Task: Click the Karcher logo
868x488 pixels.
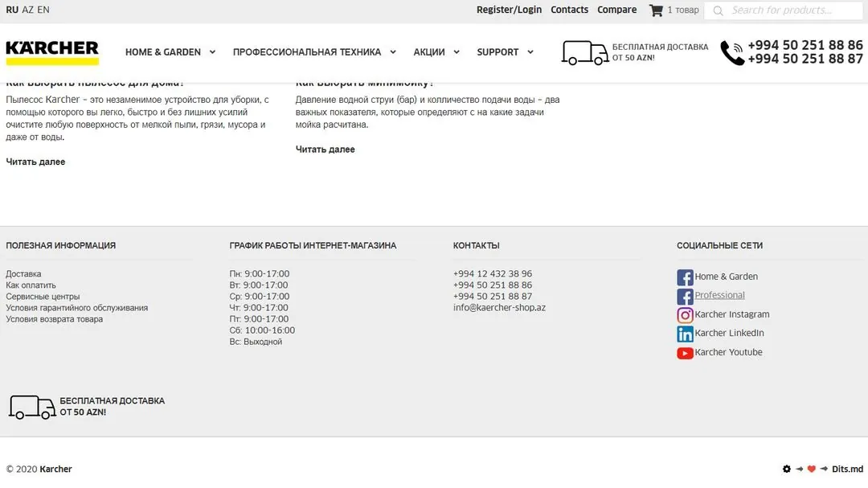Action: tap(52, 52)
